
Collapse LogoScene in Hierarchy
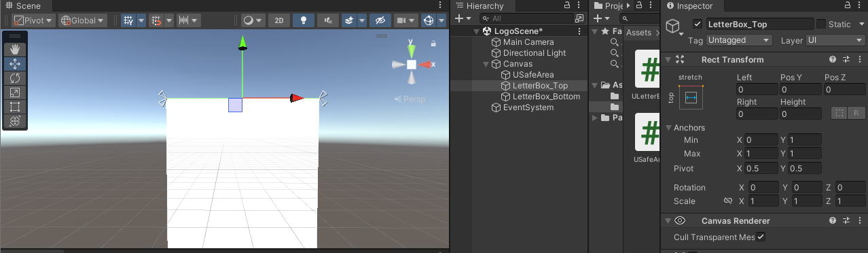(x=477, y=31)
